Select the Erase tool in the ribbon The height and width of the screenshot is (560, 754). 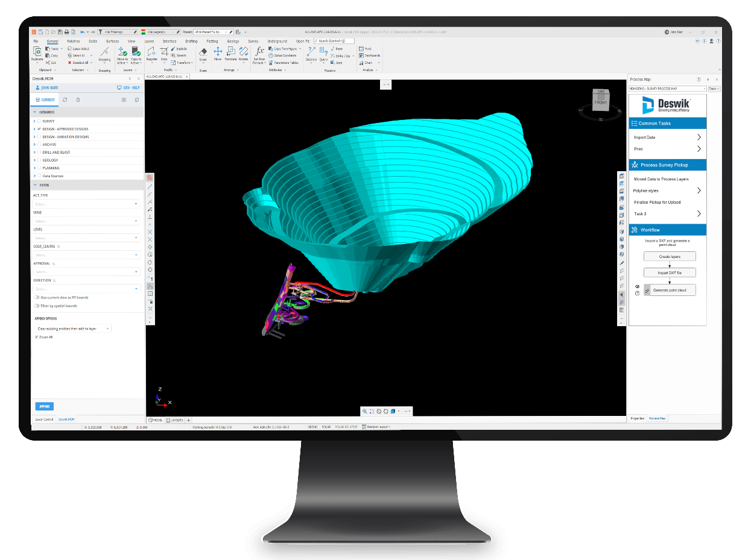tap(203, 54)
